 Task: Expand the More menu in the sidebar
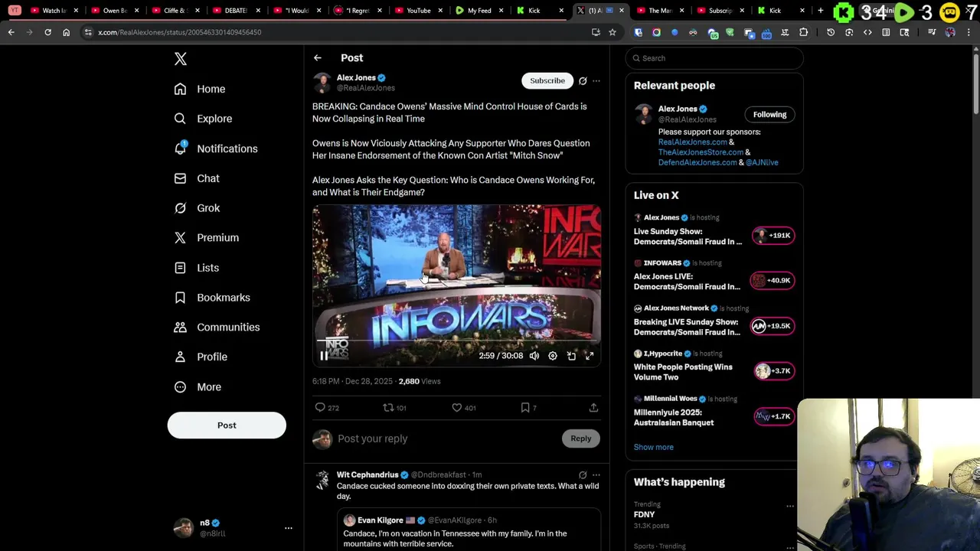click(198, 387)
